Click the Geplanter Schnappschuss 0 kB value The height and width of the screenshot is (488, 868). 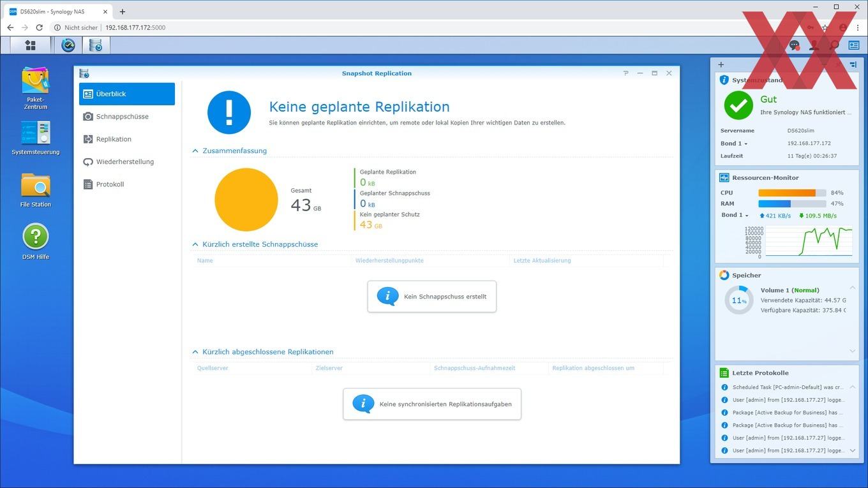click(x=367, y=204)
